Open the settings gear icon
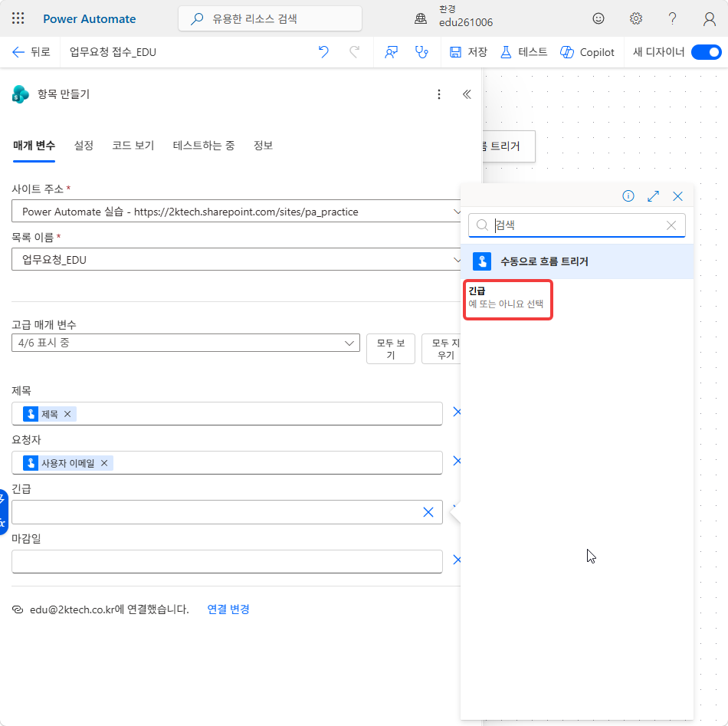 (x=635, y=18)
